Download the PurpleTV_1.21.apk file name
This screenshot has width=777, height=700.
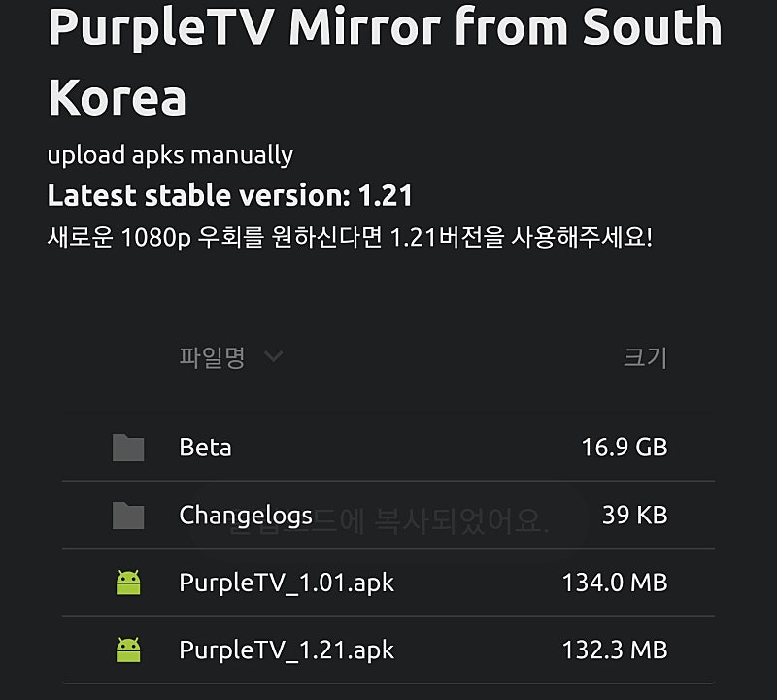(287, 650)
